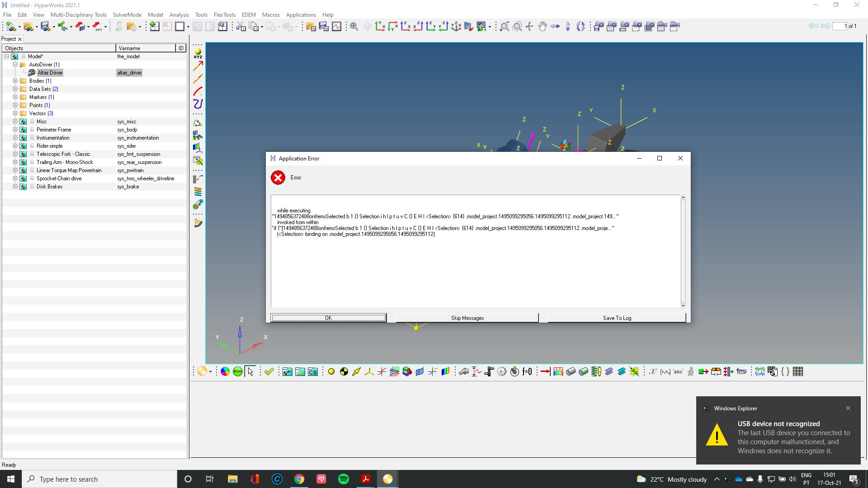Click the Pan hand icon in toolbar

pyautogui.click(x=542, y=26)
